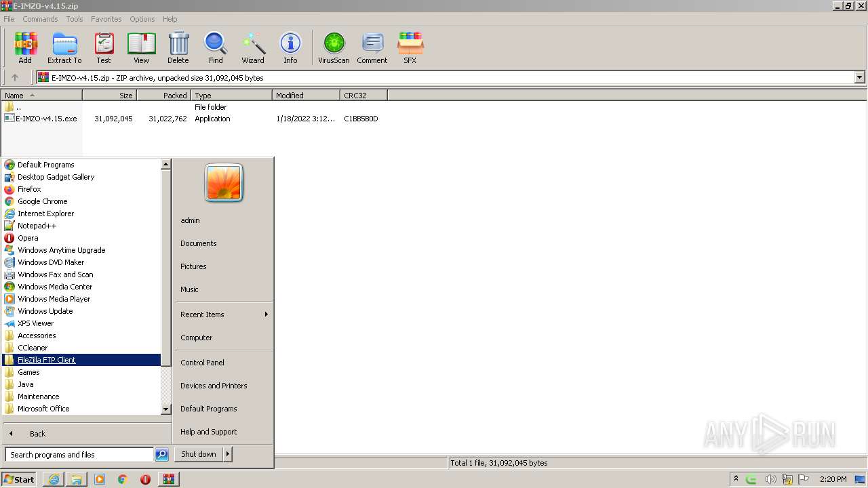Show archive Info icon
The image size is (868, 488).
click(x=290, y=47)
